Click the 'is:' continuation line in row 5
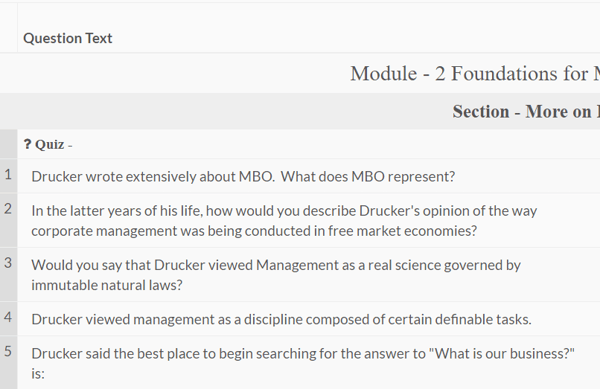The image size is (600, 389). coord(38,374)
